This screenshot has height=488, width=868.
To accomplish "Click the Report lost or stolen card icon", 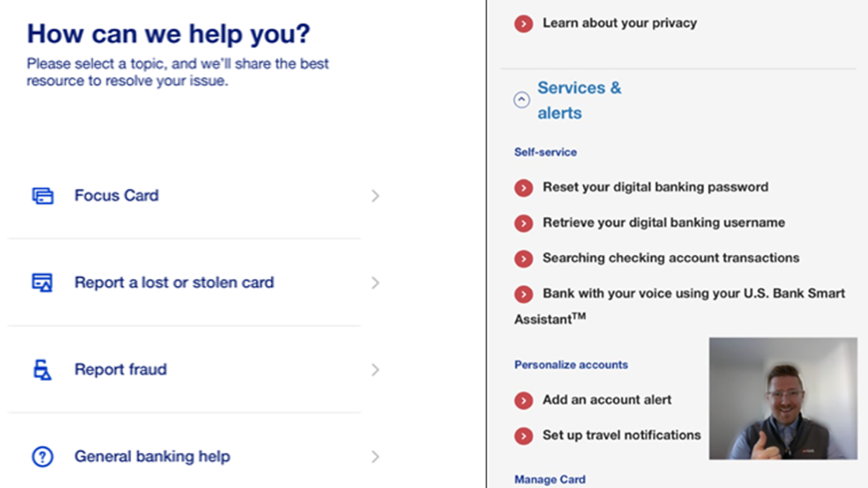I will [x=42, y=282].
